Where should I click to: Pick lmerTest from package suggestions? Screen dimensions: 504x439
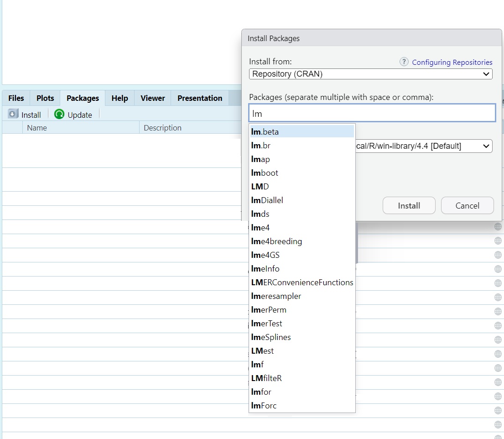point(267,324)
